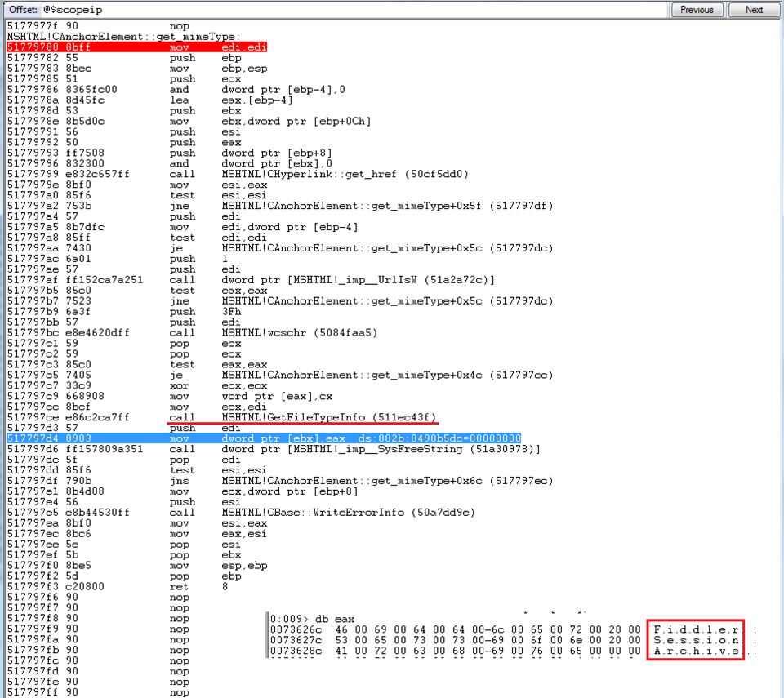This screenshot has width=784, height=698.
Task: Select the red breakpoint line mov edi,edi
Action: point(137,47)
